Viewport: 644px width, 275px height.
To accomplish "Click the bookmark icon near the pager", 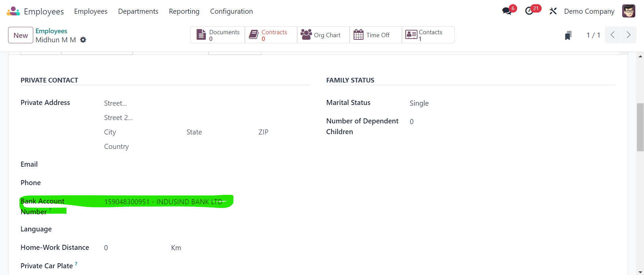I will [x=568, y=35].
